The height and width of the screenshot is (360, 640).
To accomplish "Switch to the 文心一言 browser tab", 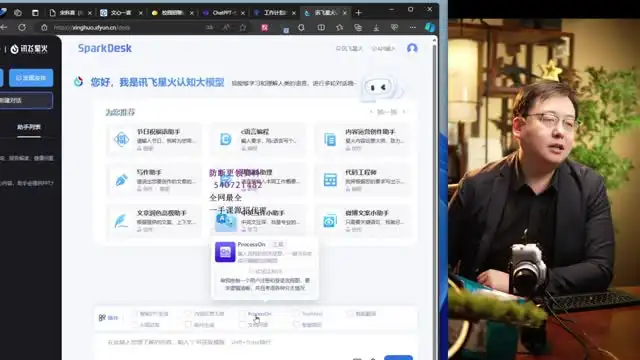I will pos(121,13).
